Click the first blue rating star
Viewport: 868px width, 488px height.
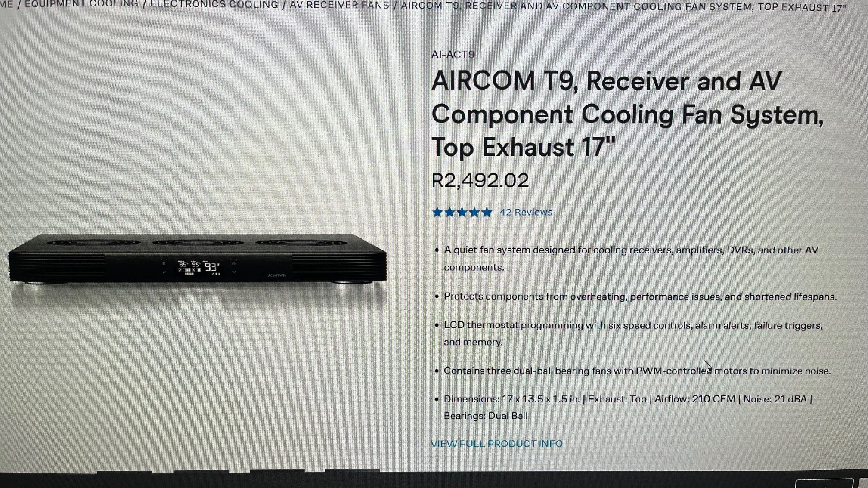tap(437, 212)
